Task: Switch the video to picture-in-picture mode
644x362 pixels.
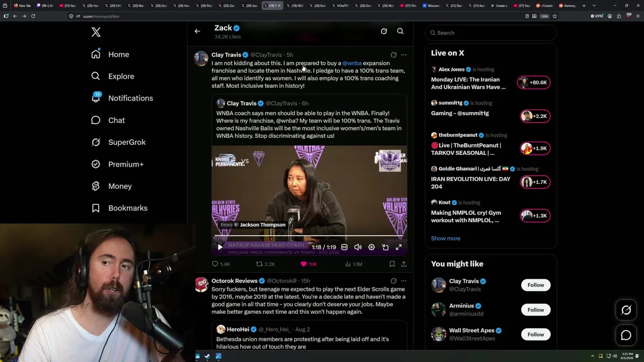Action: 385,247
